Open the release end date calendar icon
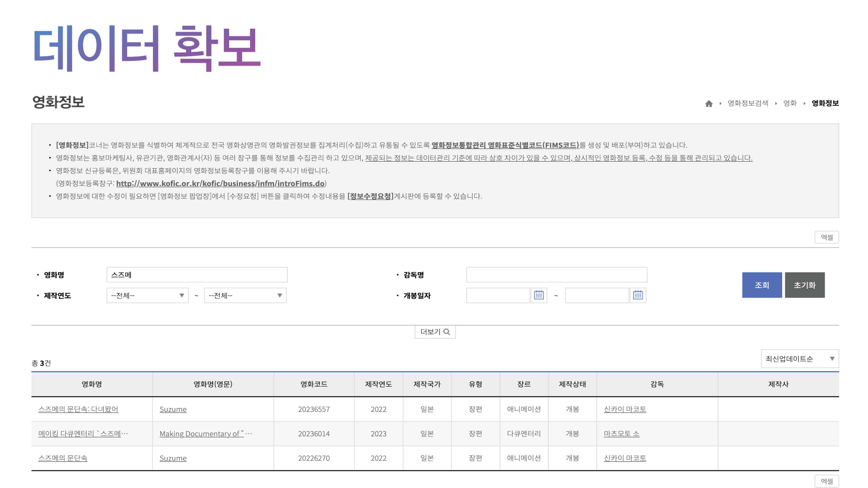Screen dimensions: 868x488 click(638, 295)
